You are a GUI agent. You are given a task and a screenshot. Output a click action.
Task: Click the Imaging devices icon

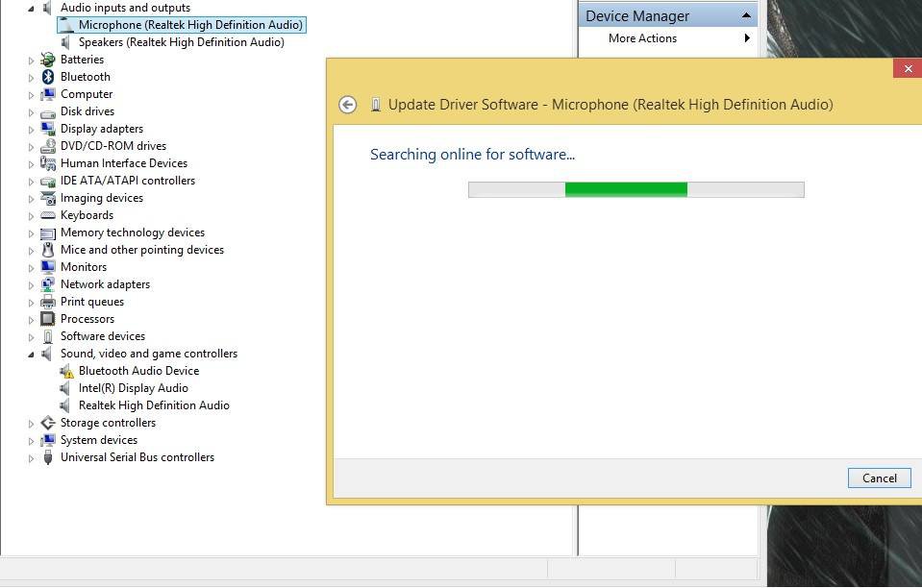point(48,198)
